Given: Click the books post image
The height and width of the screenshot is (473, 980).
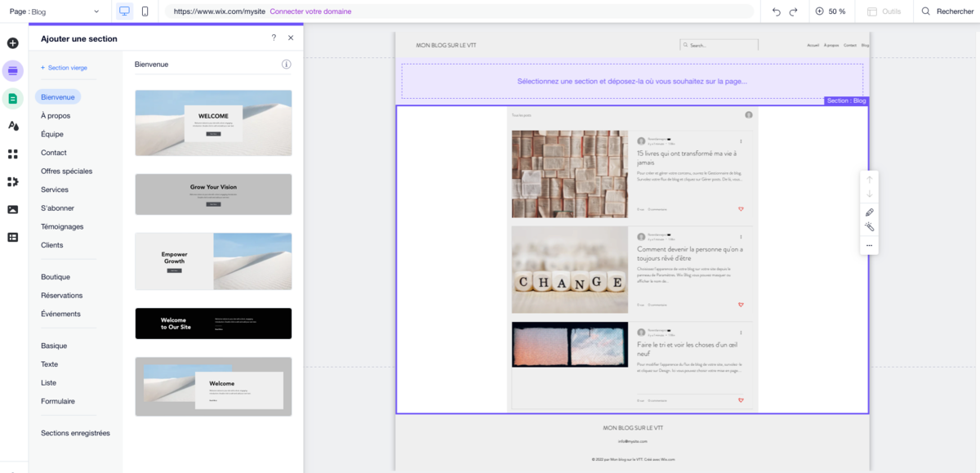Looking at the screenshot, I should click(x=570, y=174).
